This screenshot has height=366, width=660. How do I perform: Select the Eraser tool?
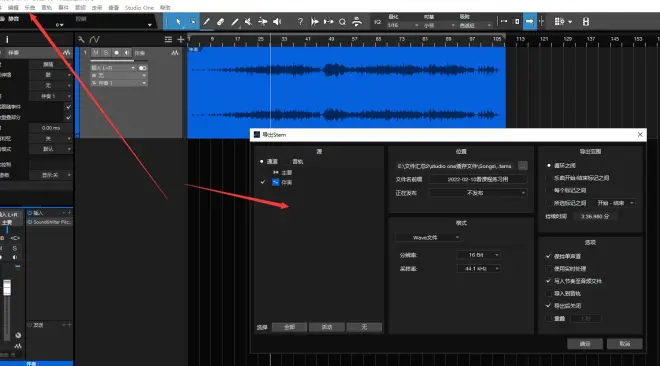(221, 21)
